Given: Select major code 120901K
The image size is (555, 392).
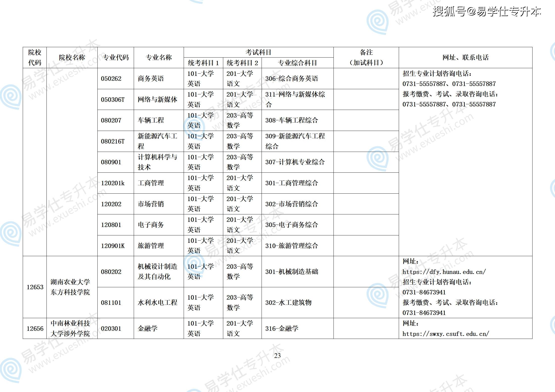Looking at the screenshot, I should (116, 246).
